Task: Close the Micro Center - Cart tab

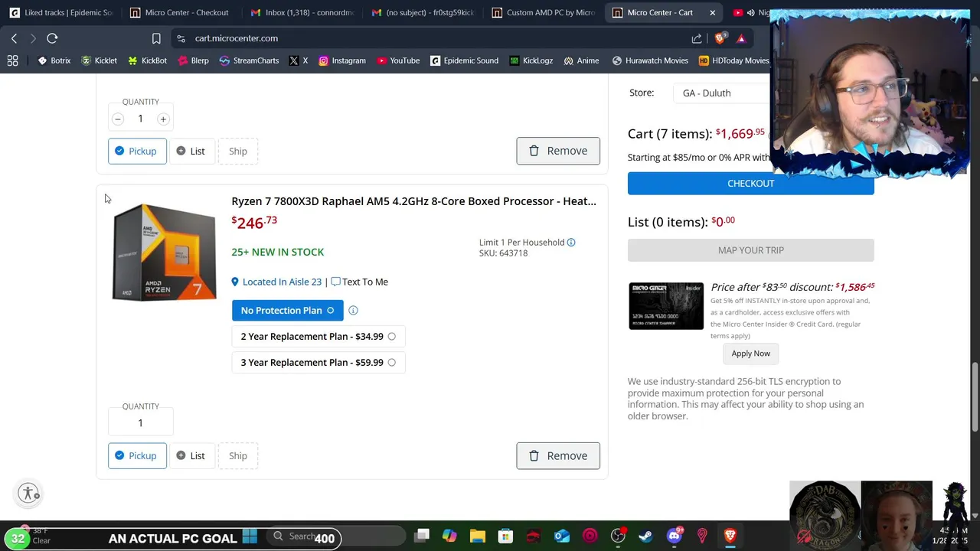Action: click(712, 12)
